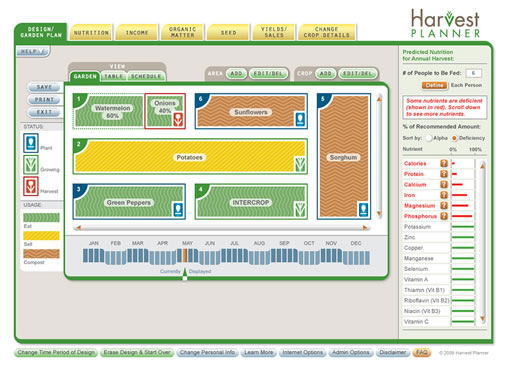Viewport: 507px width, 371px height.
Task: Click the Calories help question-mark icon
Action: [444, 163]
